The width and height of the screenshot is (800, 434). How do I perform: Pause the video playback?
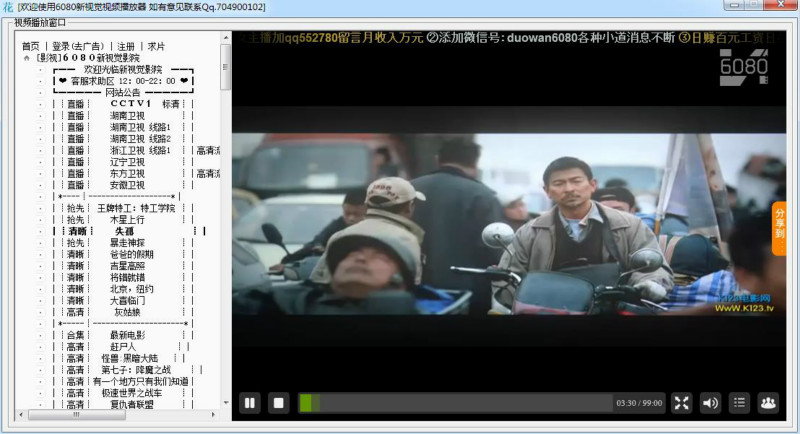(249, 403)
